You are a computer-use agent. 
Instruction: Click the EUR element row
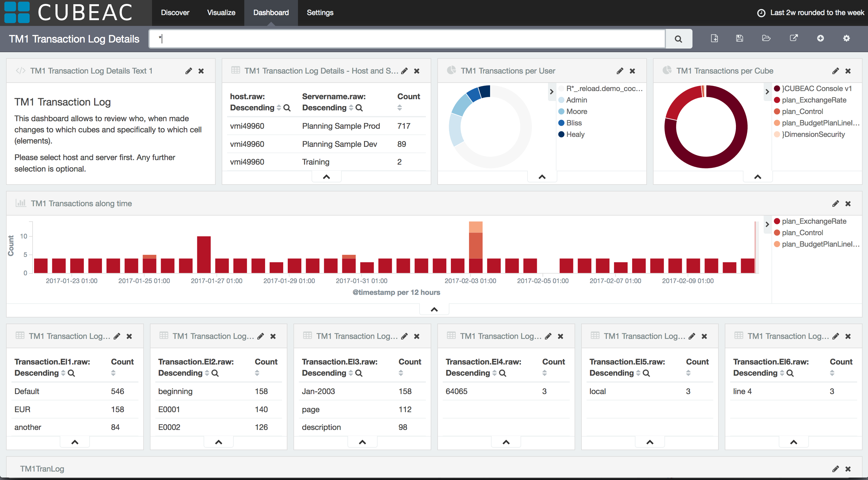point(75,409)
